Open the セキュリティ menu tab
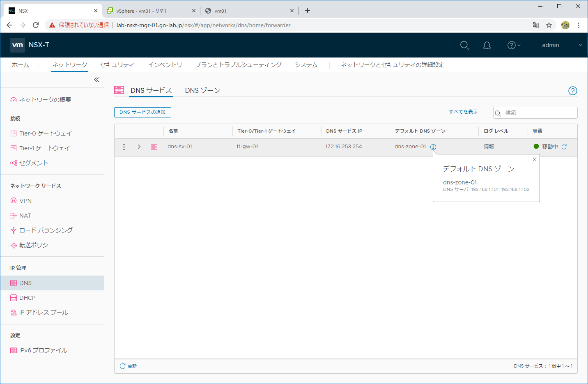 click(117, 65)
